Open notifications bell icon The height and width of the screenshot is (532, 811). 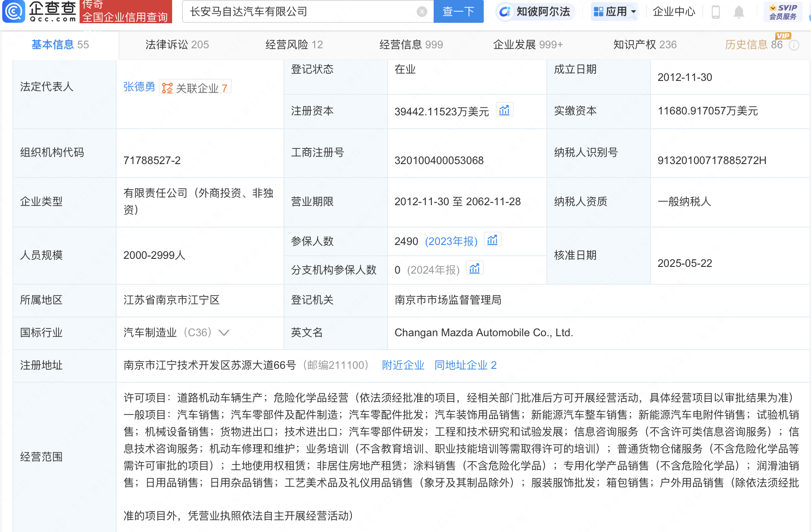click(x=739, y=12)
